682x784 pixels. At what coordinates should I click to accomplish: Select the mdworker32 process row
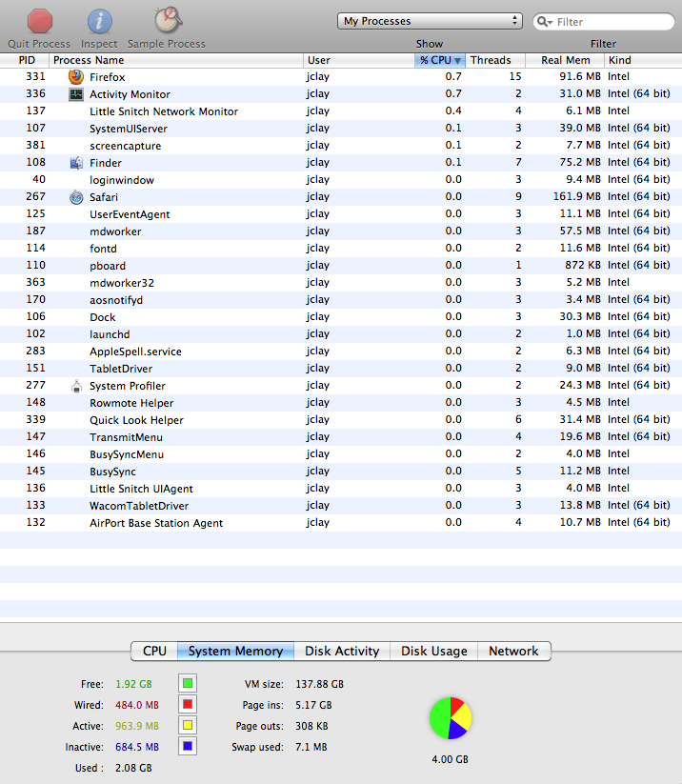341,283
